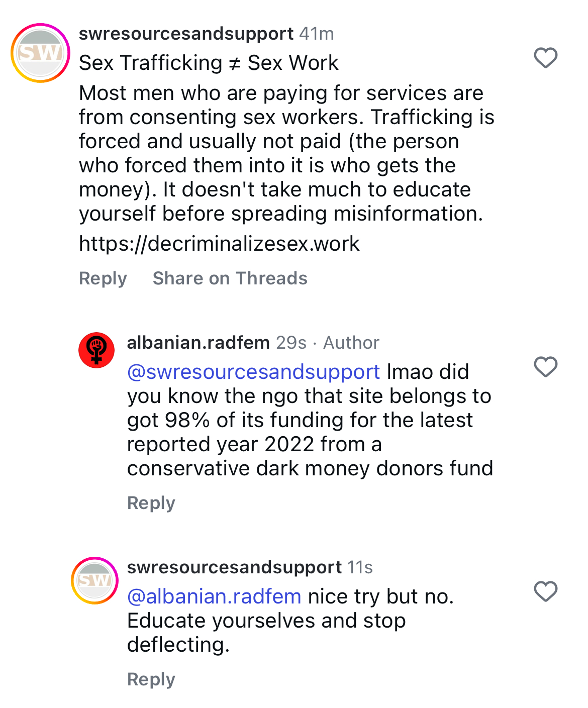Open albanian.radfem's red fist profile picture
This screenshot has height=708, width=588.
[x=96, y=350]
